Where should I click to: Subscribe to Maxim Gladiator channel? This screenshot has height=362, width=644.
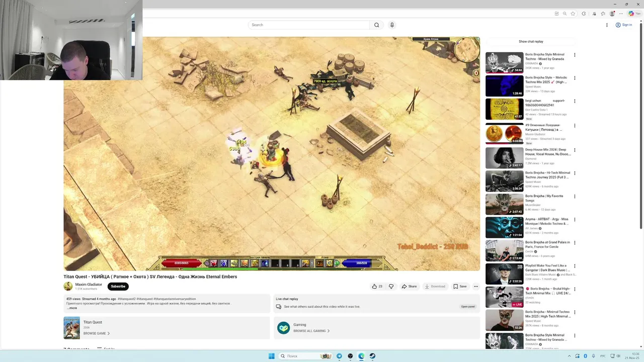pyautogui.click(x=118, y=287)
